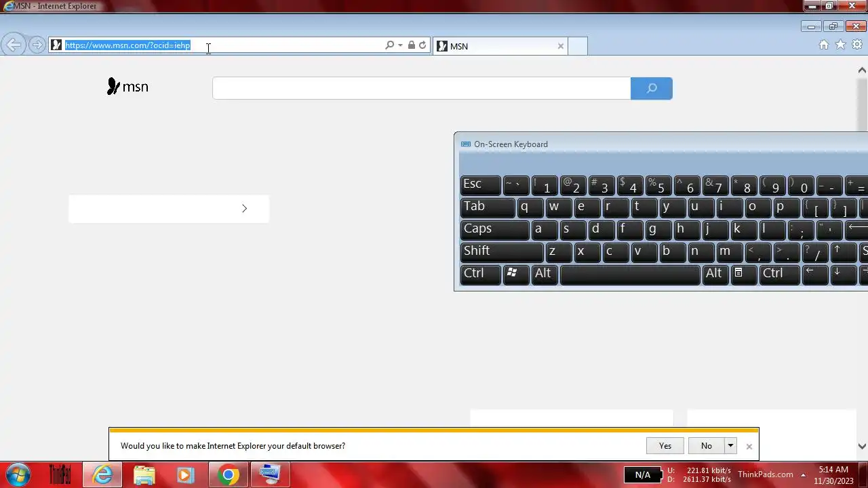This screenshot has height=488, width=868.
Task: Launch Windows Media Player from taskbar
Action: tap(186, 474)
